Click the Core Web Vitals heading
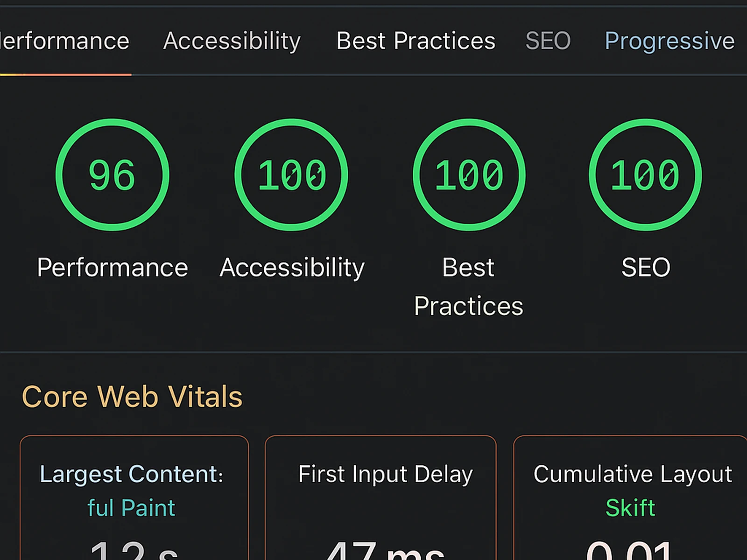Image resolution: width=747 pixels, height=560 pixels. (132, 397)
